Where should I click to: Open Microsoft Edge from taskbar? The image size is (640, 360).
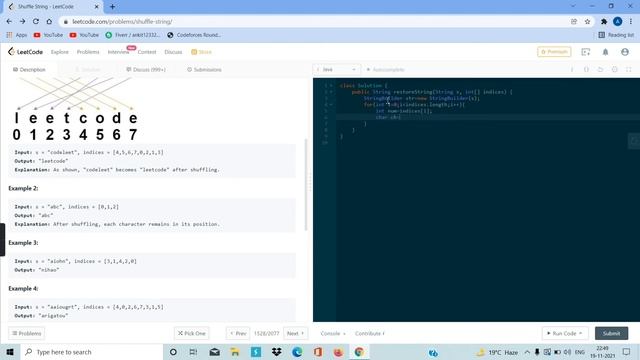pos(297,352)
